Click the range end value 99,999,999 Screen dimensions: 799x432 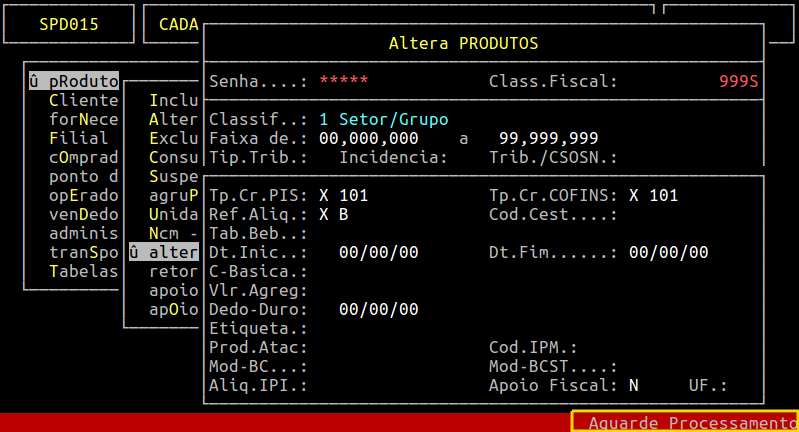pos(548,138)
